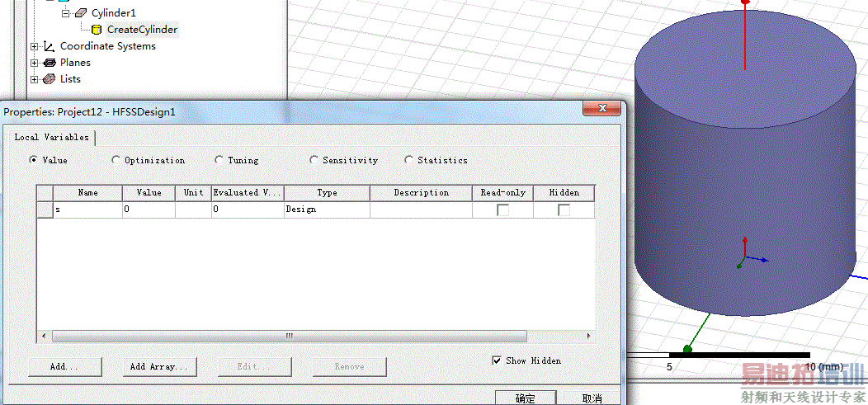Screen dimensions: 868x405
Task: Click the Description cell of variable s
Action: 421,210
